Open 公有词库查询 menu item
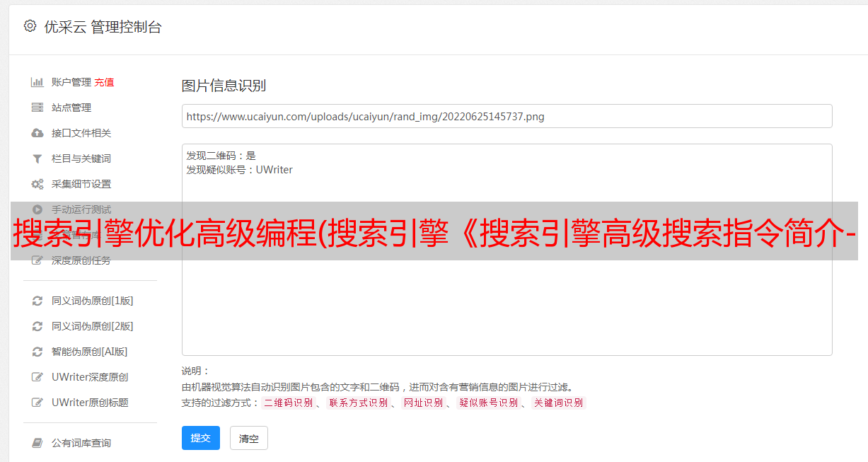The image size is (868, 462). tap(81, 443)
